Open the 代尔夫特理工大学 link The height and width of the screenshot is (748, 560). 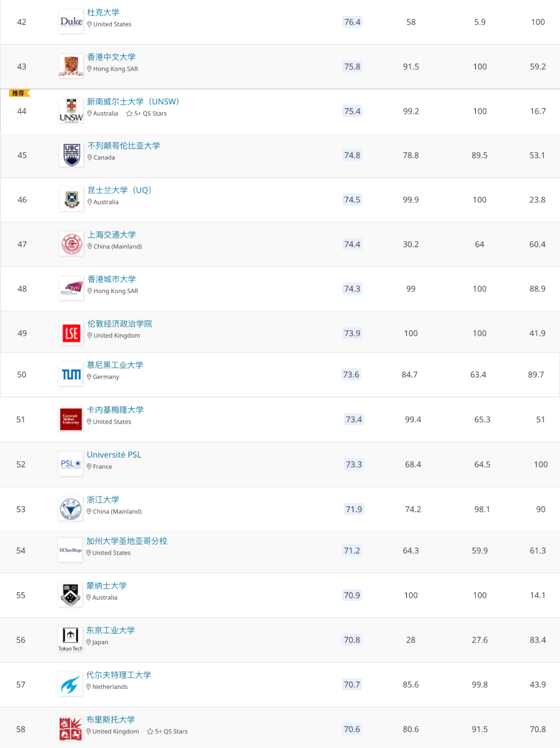pos(119,675)
